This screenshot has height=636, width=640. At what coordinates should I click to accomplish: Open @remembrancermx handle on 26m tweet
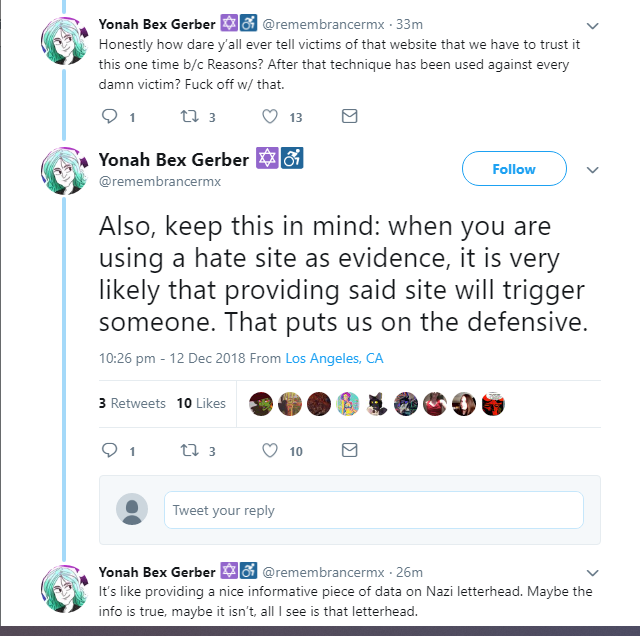coord(323,572)
